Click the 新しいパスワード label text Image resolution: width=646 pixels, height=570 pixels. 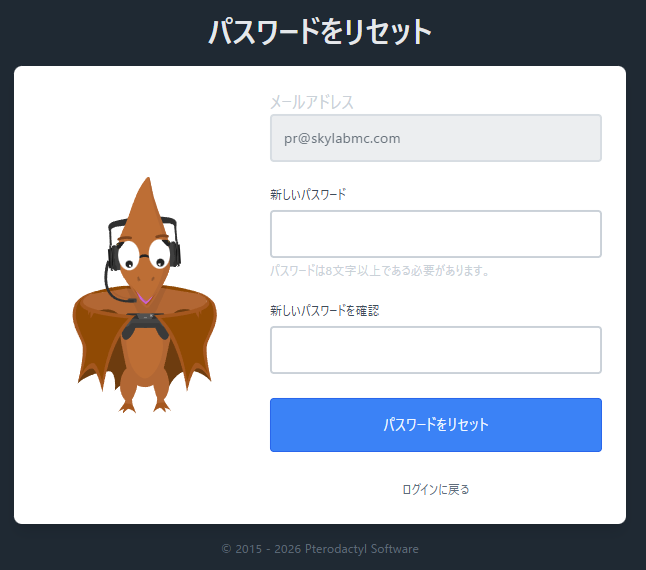tap(308, 194)
